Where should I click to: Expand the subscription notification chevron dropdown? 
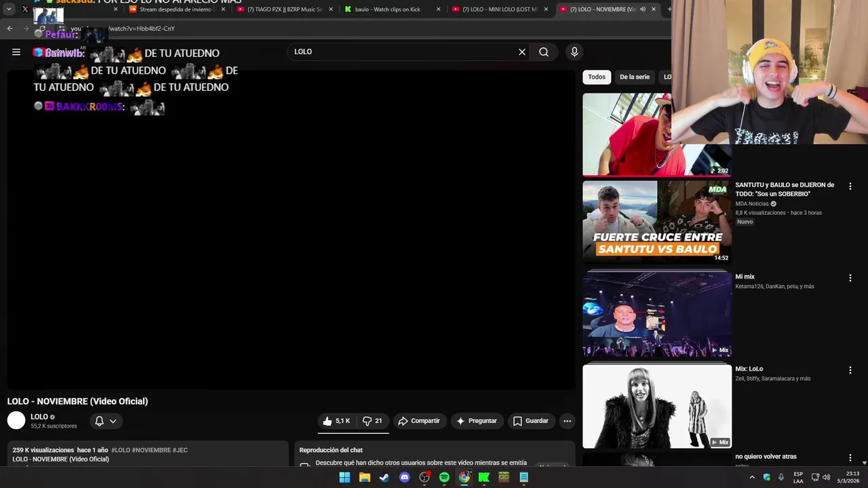click(113, 421)
